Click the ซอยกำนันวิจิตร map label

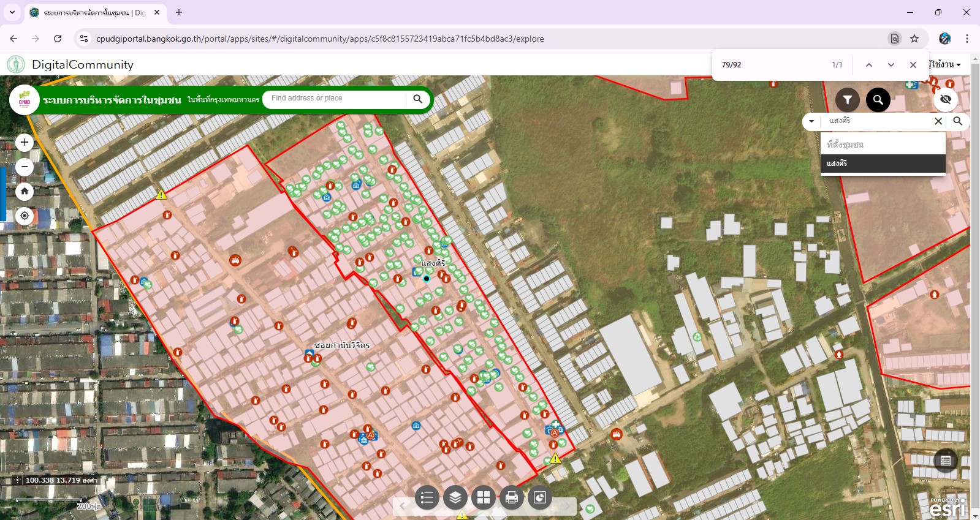[342, 345]
